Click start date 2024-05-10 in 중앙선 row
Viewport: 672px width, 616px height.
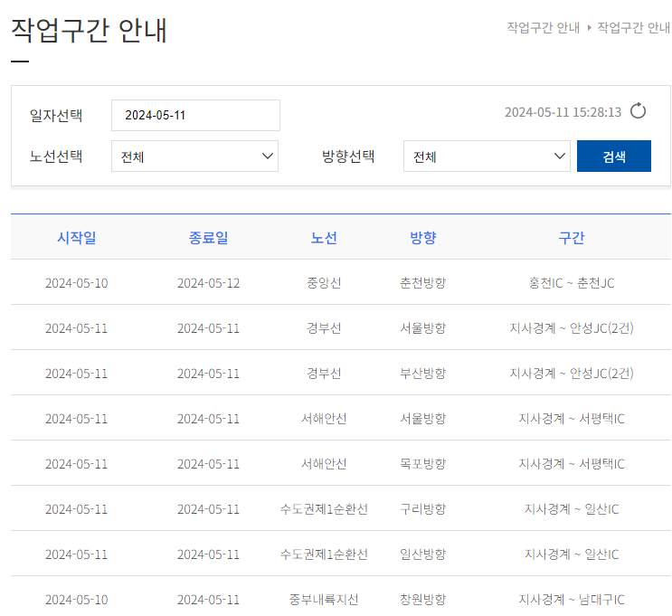point(77,283)
